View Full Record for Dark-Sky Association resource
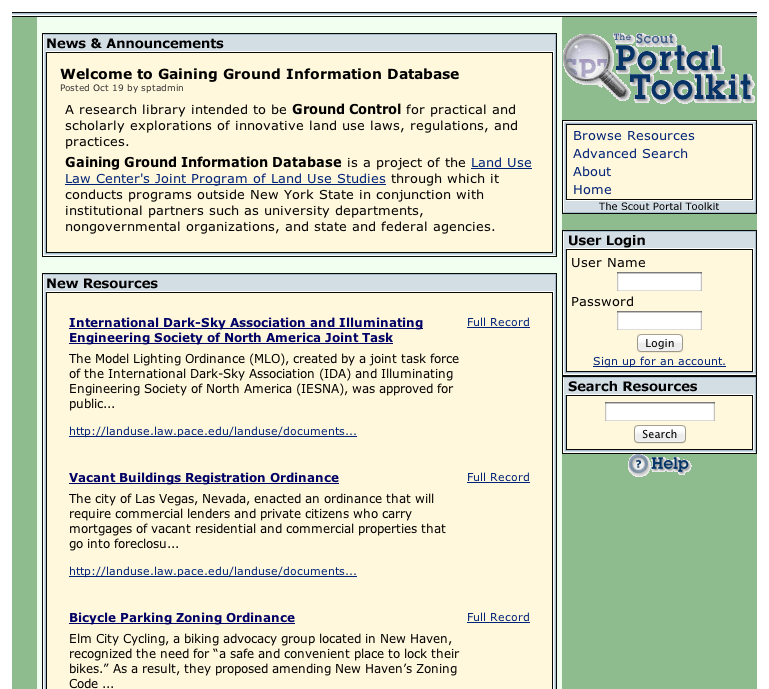769x689 pixels. (498, 322)
